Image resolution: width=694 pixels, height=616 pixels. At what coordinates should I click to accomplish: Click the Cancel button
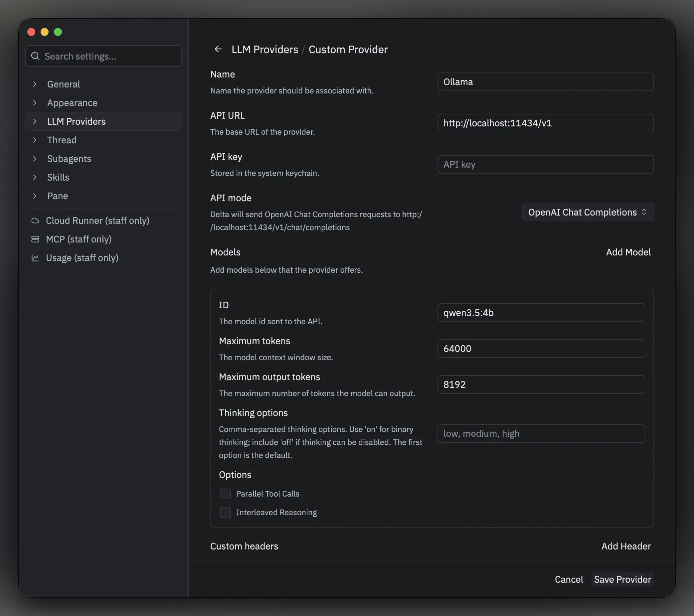569,579
